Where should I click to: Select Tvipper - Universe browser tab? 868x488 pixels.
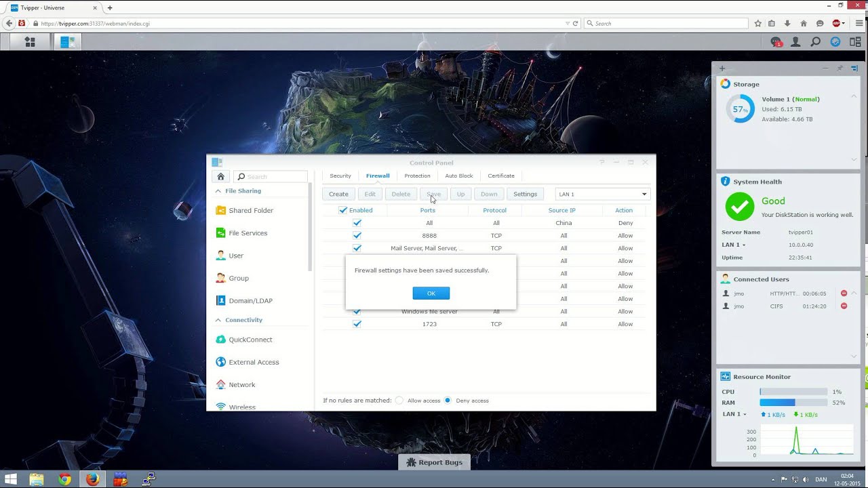(53, 7)
